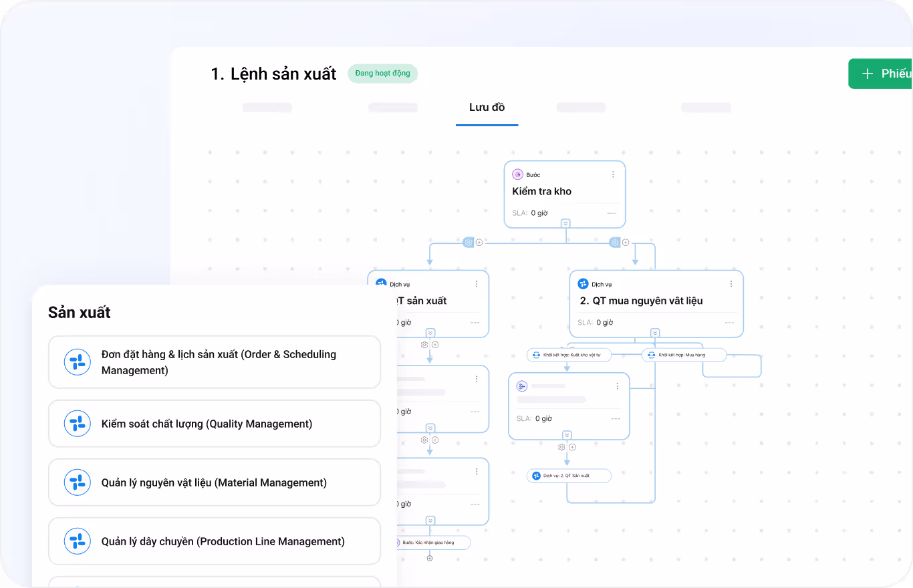Click icon on Đơn đặt hàng & lịch sản xuất card
The width and height of the screenshot is (913, 588).
coord(77,362)
